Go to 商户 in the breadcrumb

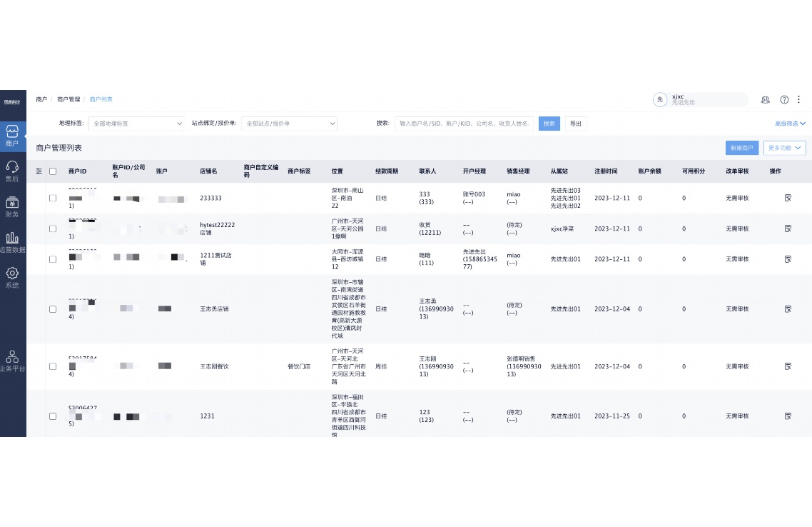coord(41,99)
